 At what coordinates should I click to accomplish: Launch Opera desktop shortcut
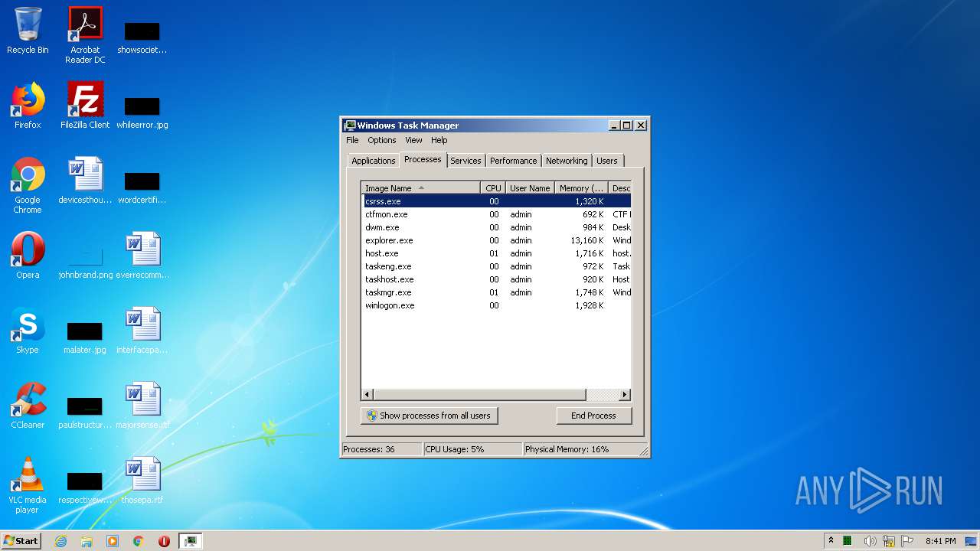(x=28, y=256)
